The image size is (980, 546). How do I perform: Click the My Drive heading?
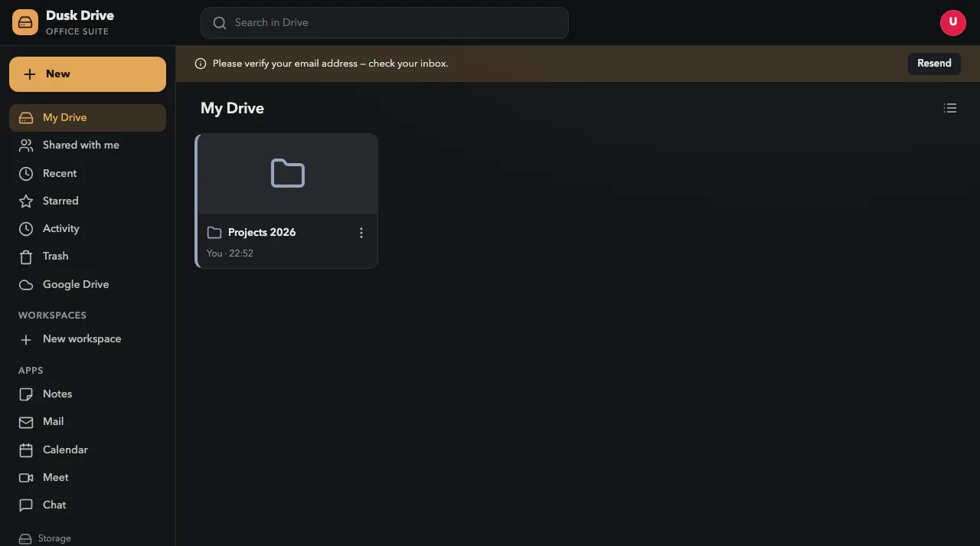coord(232,108)
